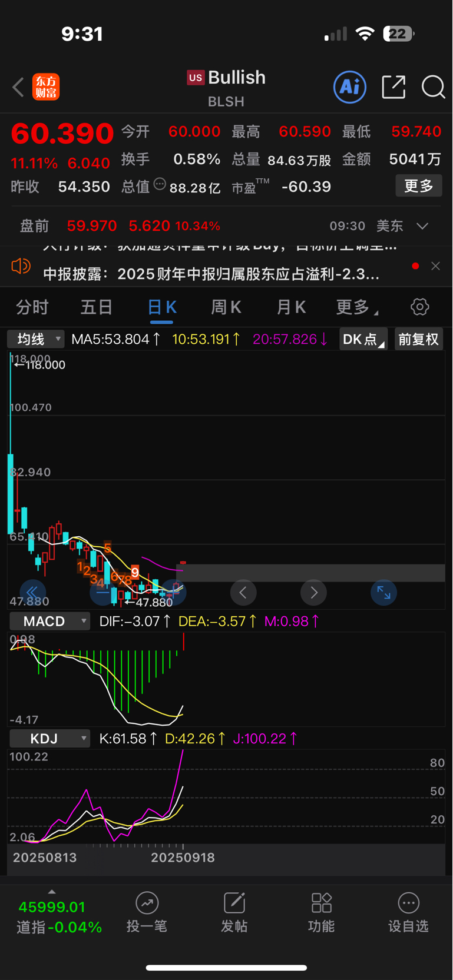This screenshot has width=453, height=980.
Task: Tap the MA10 10:53.191 value
Action: (x=206, y=339)
